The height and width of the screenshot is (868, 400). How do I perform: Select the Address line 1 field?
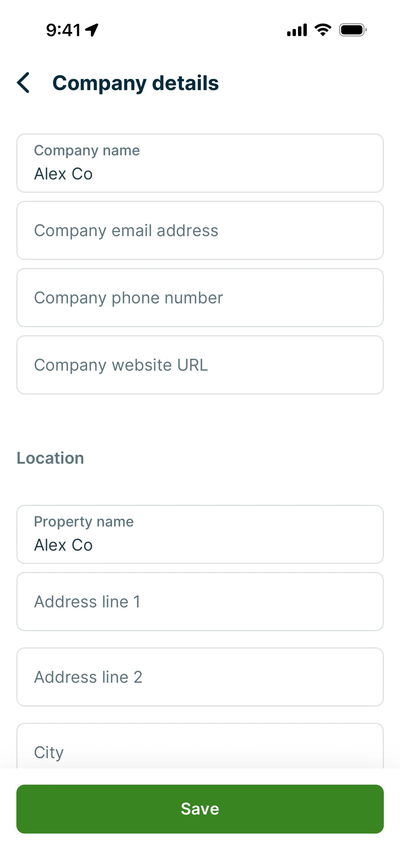pyautogui.click(x=200, y=601)
